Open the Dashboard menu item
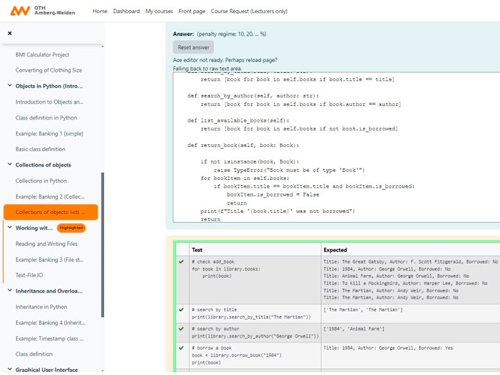This screenshot has height=375, width=500. pyautogui.click(x=126, y=11)
